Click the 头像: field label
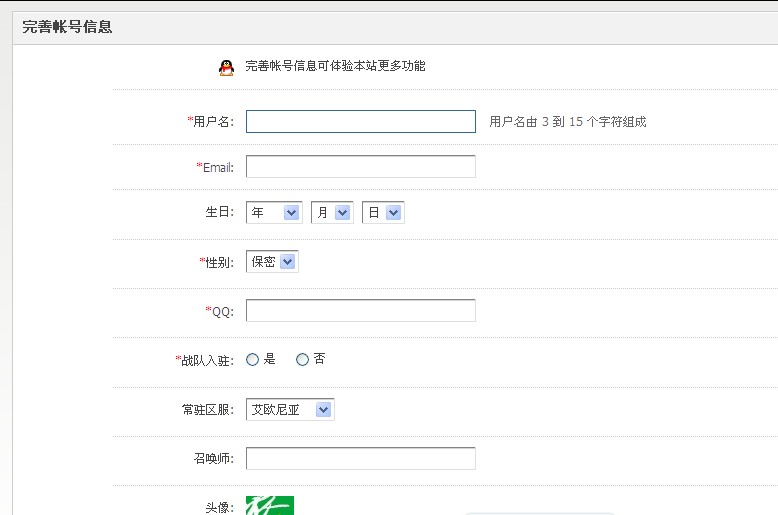778x515 pixels. [220, 508]
